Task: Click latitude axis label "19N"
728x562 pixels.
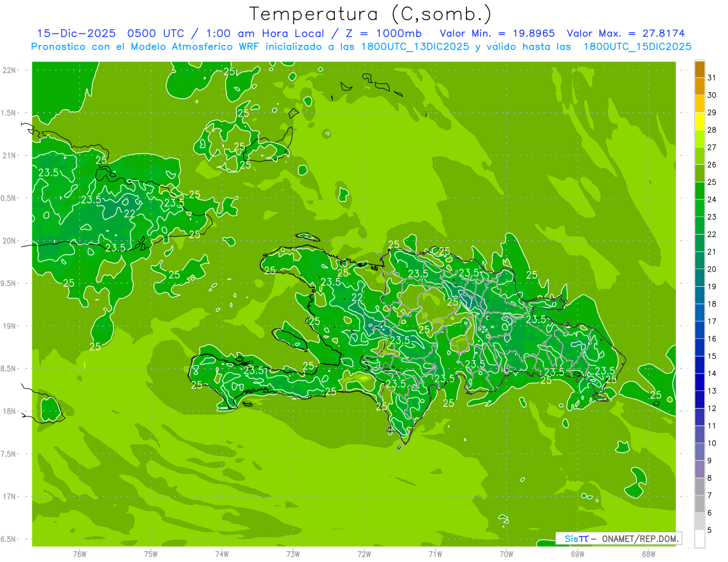Action: click(10, 326)
